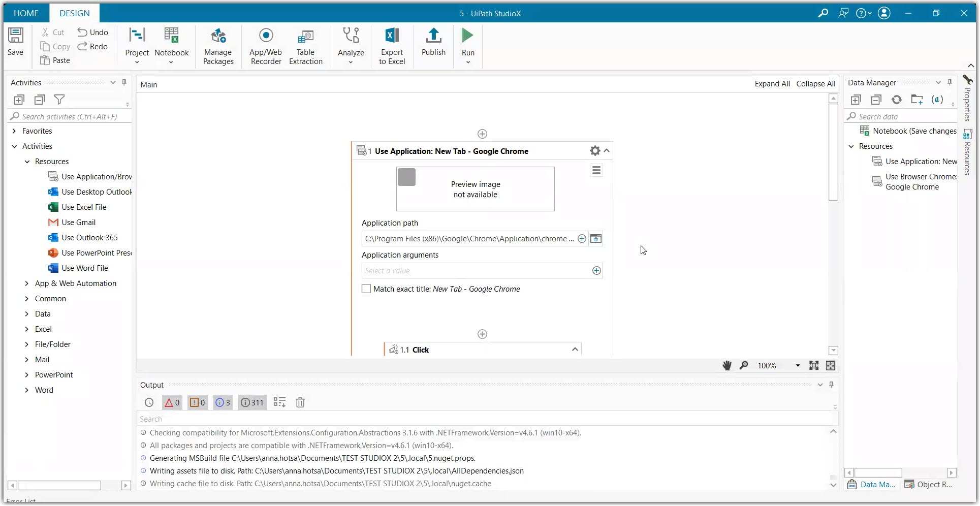Select the Table Extraction tool
Viewport: 980px width, 506px height.
click(306, 46)
